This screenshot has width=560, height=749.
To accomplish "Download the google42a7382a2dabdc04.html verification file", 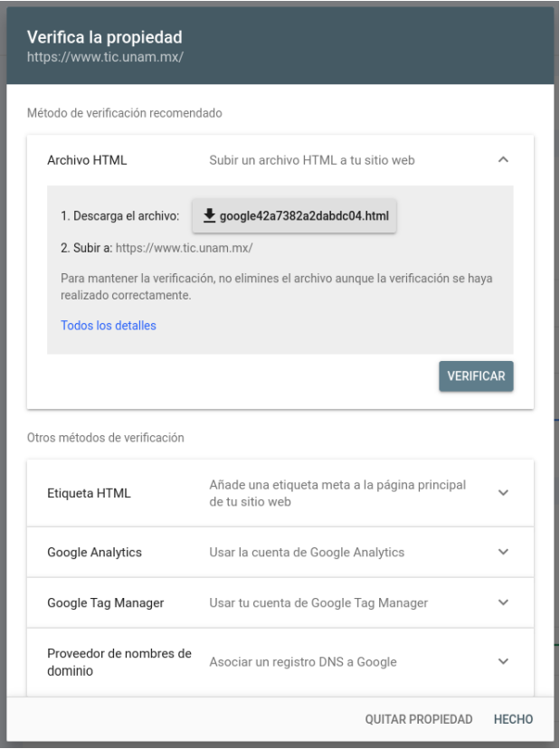I will click(x=294, y=216).
